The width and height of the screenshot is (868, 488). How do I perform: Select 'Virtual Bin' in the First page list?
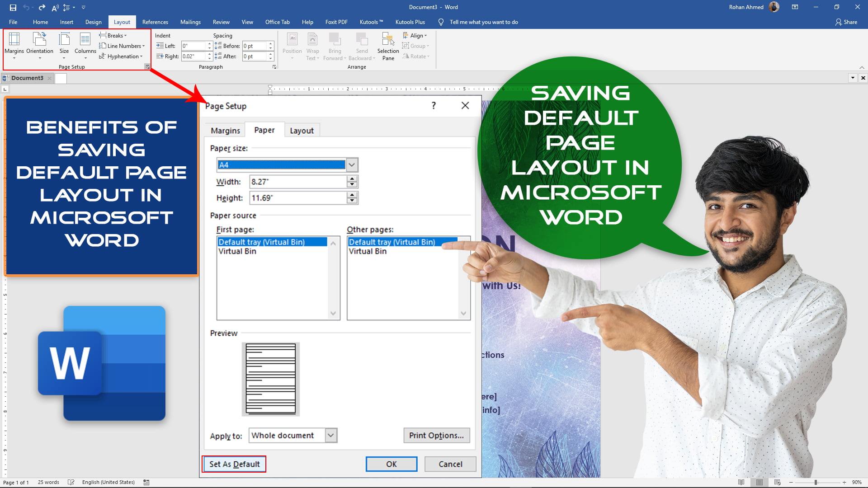pyautogui.click(x=237, y=251)
